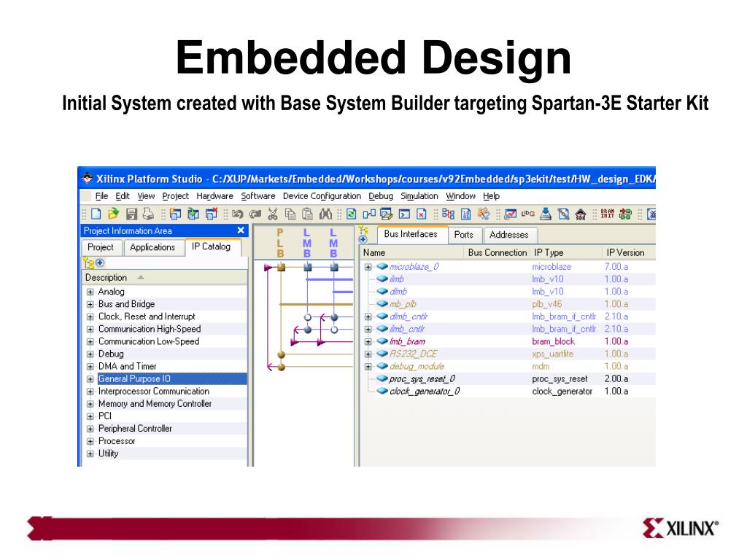Image resolution: width=747 pixels, height=560 pixels.
Task: Click the Cut scissors icon
Action: 273,214
